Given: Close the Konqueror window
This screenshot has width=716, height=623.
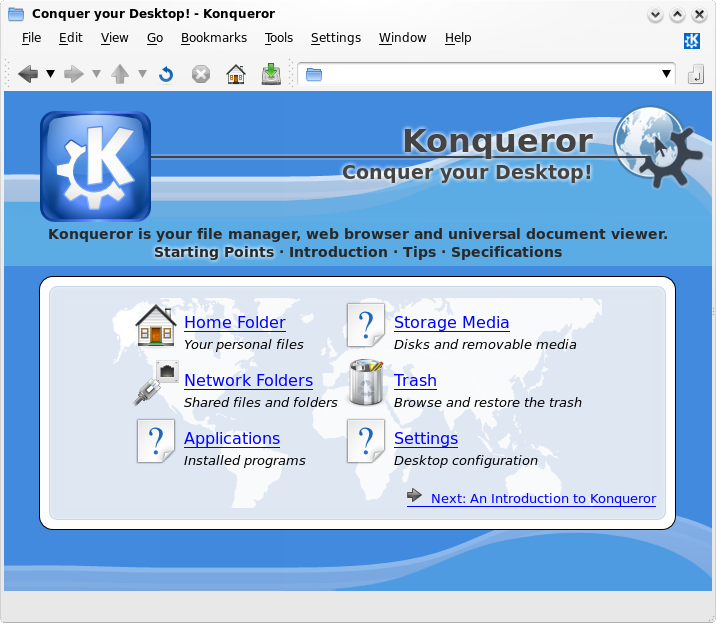Looking at the screenshot, I should click(x=699, y=15).
